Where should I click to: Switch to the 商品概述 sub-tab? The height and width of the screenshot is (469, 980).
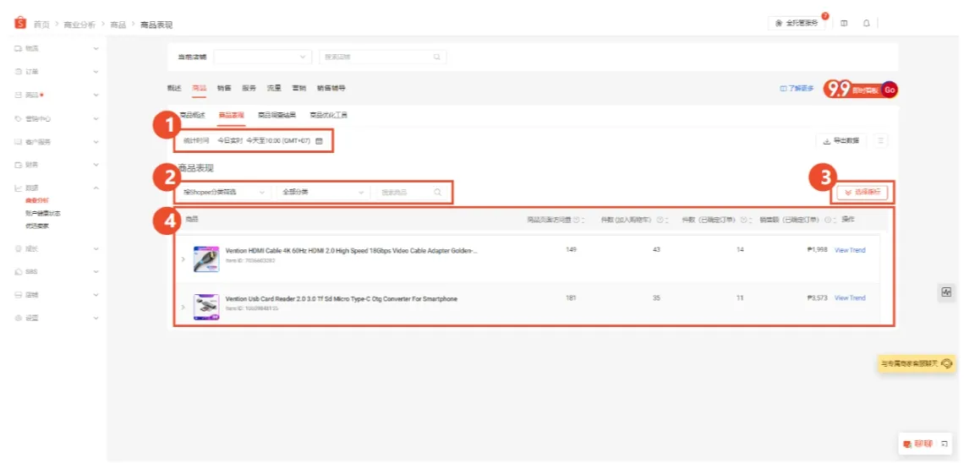click(192, 114)
